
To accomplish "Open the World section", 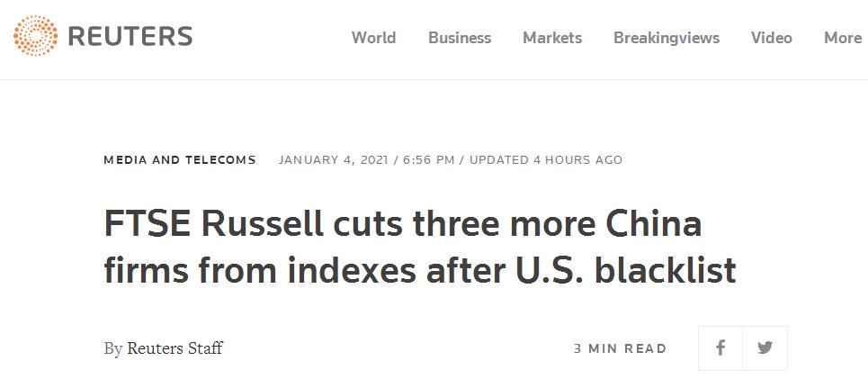I will point(373,38).
